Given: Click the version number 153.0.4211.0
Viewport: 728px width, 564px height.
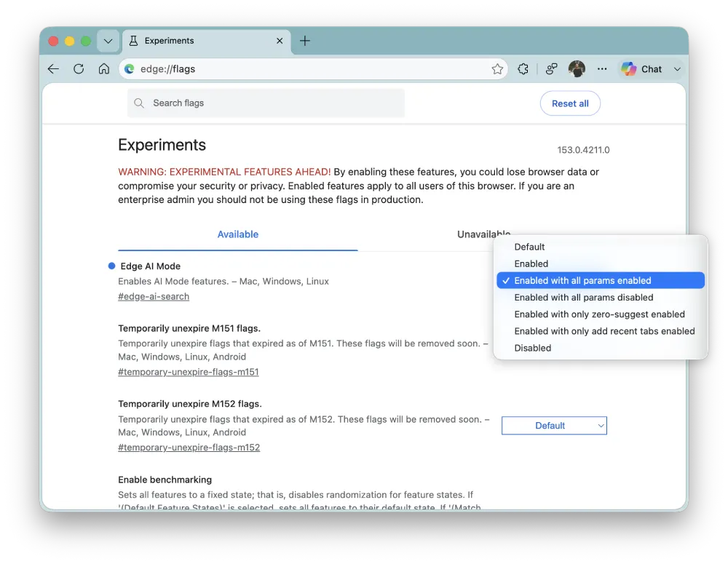Looking at the screenshot, I should tap(583, 150).
